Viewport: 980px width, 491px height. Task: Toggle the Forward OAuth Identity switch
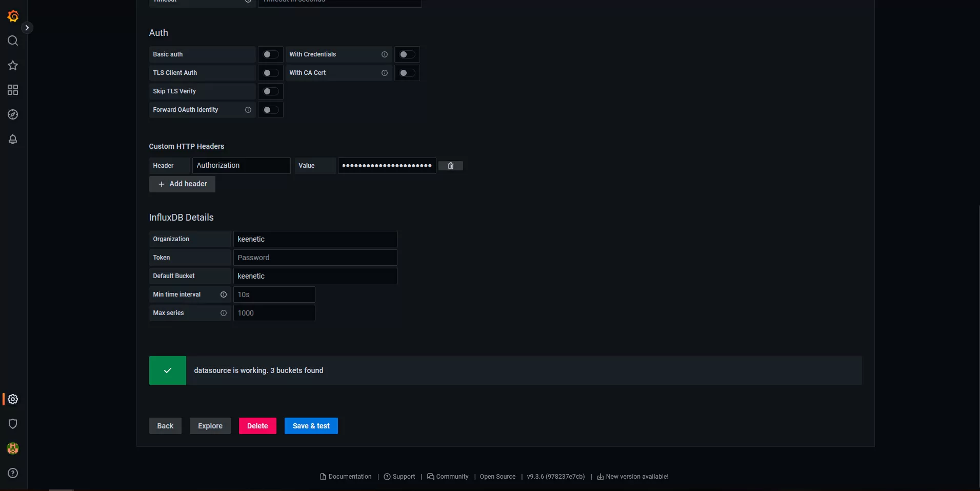click(x=271, y=110)
